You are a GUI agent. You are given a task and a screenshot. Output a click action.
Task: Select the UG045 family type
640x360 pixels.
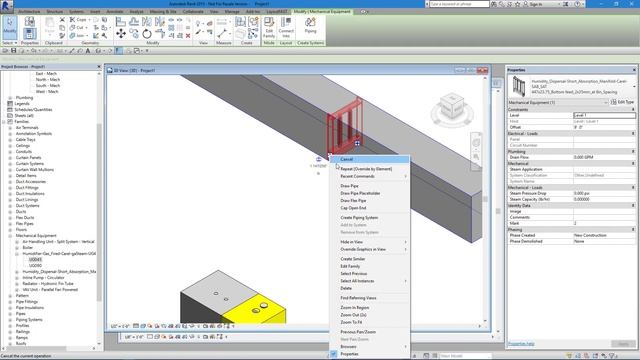tap(36, 260)
